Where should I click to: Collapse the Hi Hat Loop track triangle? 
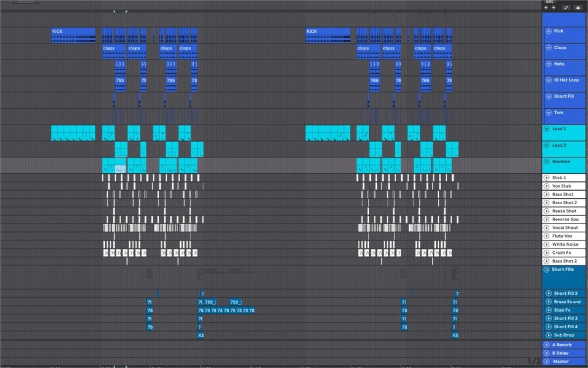tap(549, 80)
